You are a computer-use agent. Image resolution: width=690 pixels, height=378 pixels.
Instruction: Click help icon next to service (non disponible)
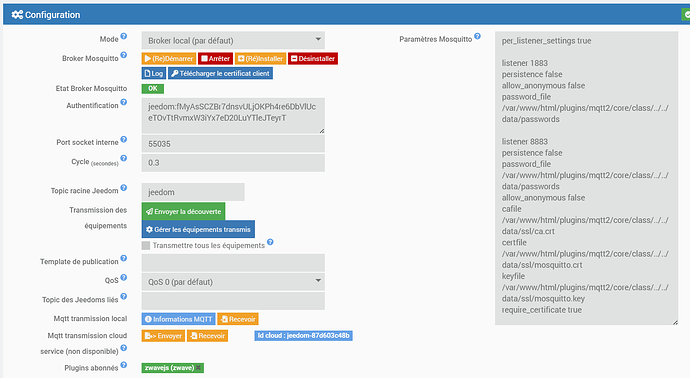coord(124,348)
